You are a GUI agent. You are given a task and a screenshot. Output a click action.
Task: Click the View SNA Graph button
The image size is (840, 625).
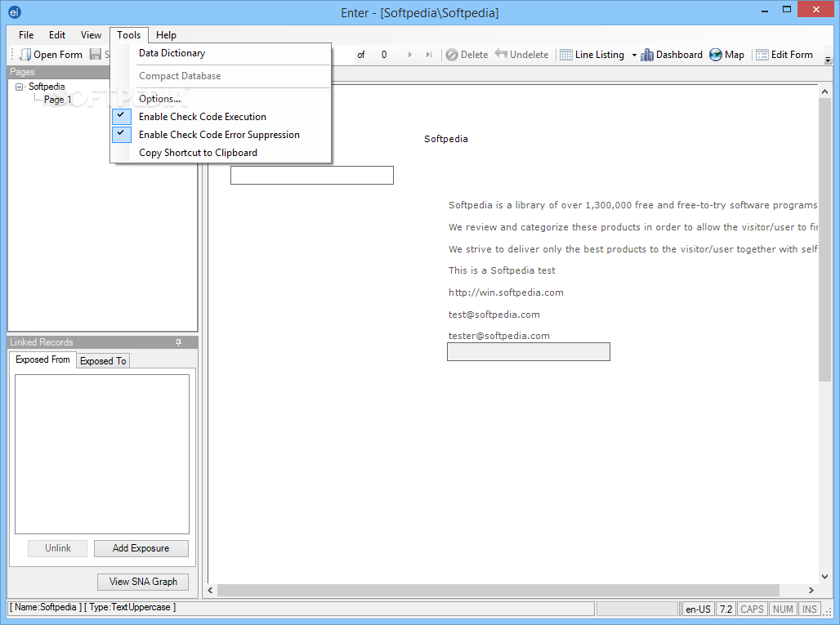[x=143, y=582]
